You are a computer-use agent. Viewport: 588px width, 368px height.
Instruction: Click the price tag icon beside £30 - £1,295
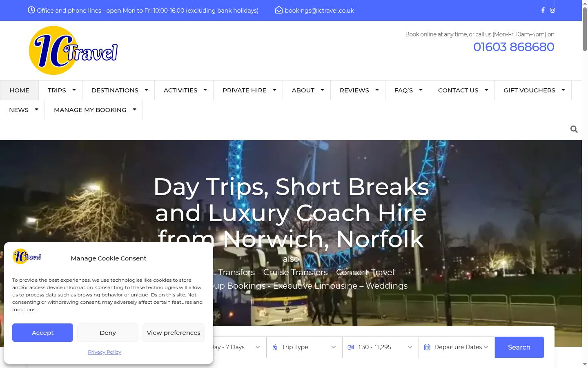coord(351,347)
